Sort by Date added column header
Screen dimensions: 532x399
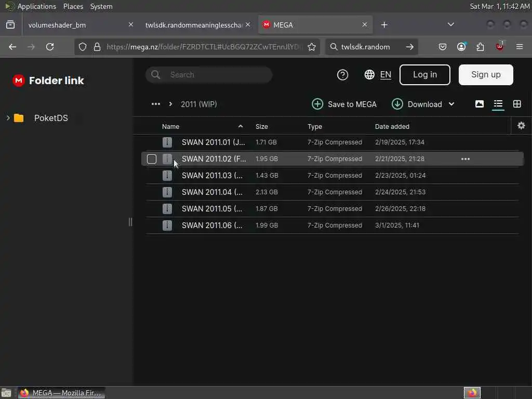(392, 127)
